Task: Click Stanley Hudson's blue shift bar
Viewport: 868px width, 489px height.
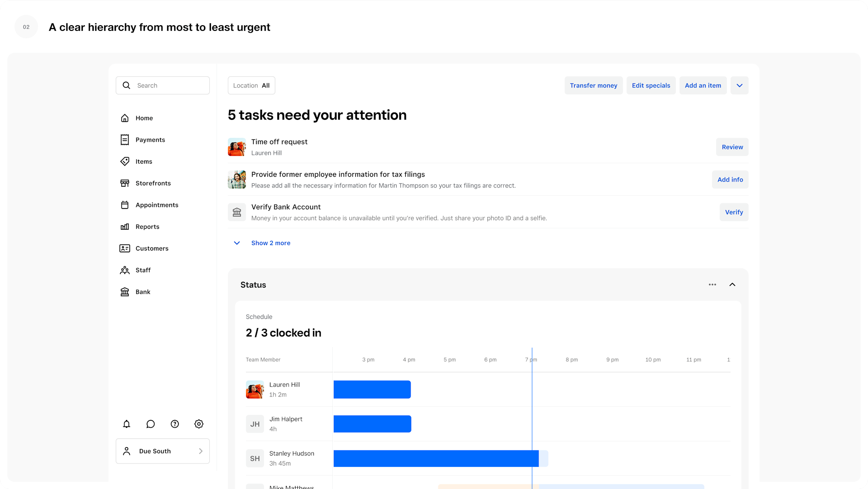Action: point(436,459)
